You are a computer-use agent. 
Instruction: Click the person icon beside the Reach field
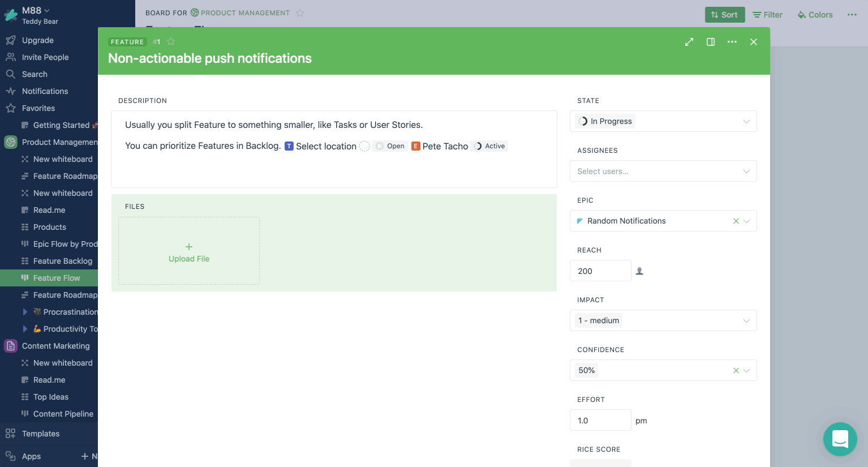(x=639, y=271)
